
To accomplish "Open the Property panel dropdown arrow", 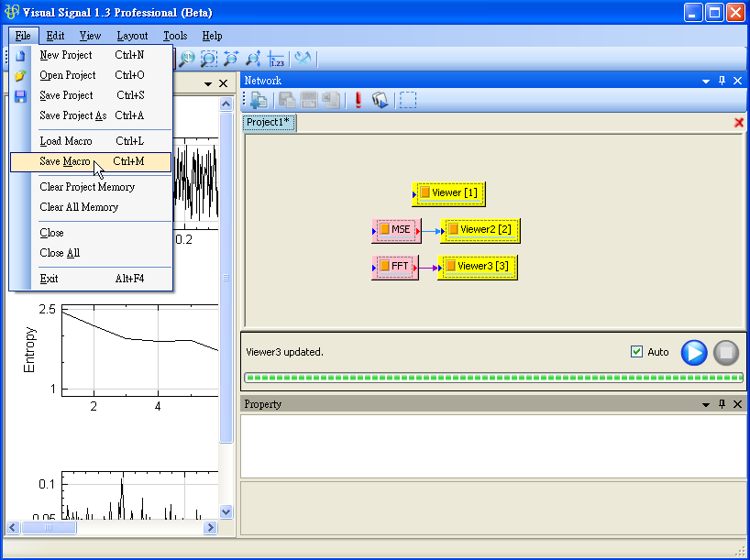I will click(706, 404).
